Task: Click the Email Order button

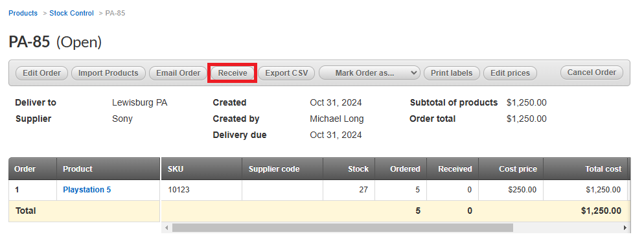Action: pyautogui.click(x=178, y=73)
